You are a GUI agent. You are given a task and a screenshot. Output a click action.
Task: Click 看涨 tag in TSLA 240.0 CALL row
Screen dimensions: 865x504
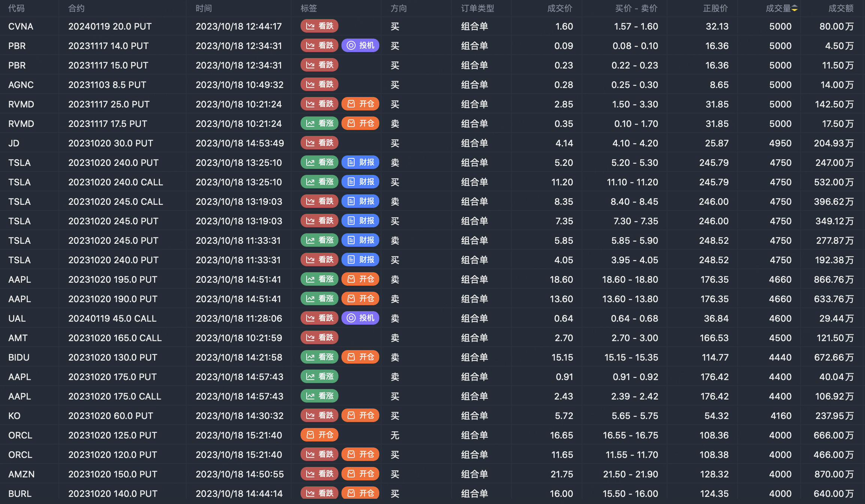[x=319, y=182]
